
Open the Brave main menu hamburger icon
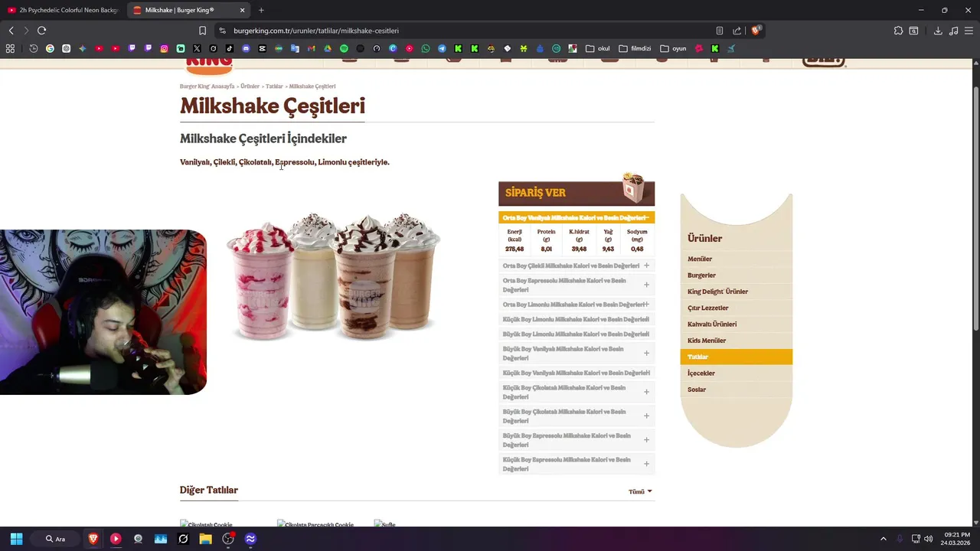[969, 31]
